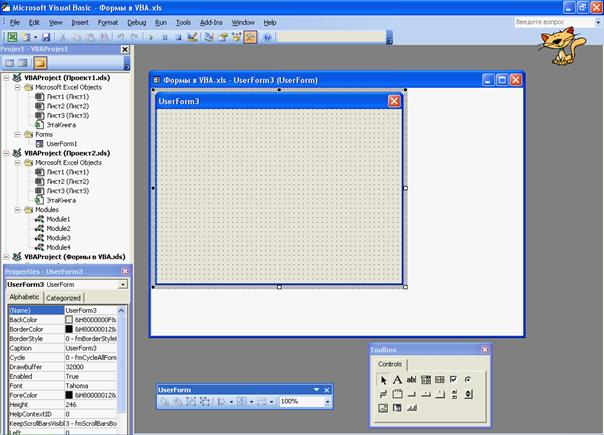Select the Label control in Toolbox
Image resolution: width=604 pixels, height=435 pixels.
click(397, 380)
